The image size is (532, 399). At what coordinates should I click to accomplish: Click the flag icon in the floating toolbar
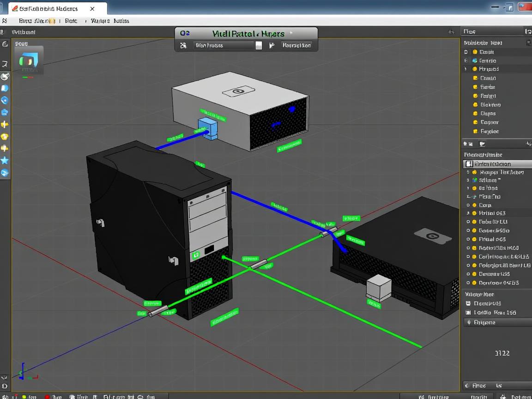pyautogui.click(x=272, y=45)
